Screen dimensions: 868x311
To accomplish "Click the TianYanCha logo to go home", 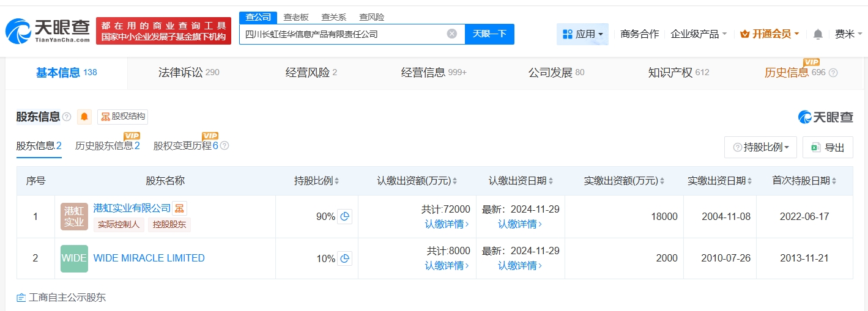I will click(x=48, y=31).
